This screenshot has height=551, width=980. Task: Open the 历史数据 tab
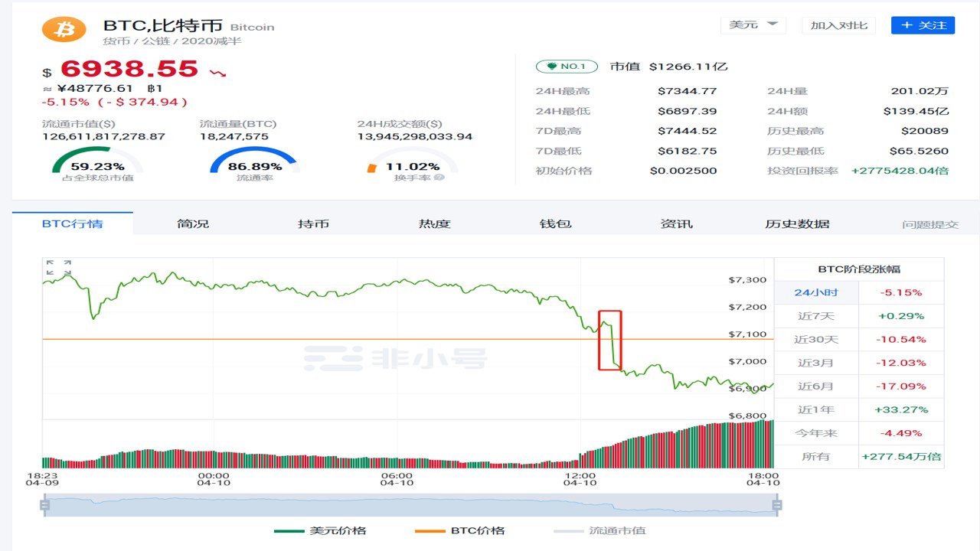(x=797, y=223)
